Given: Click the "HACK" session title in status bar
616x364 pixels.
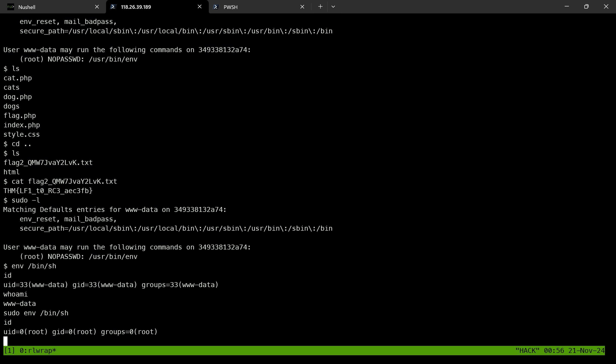Looking at the screenshot, I should (x=527, y=351).
